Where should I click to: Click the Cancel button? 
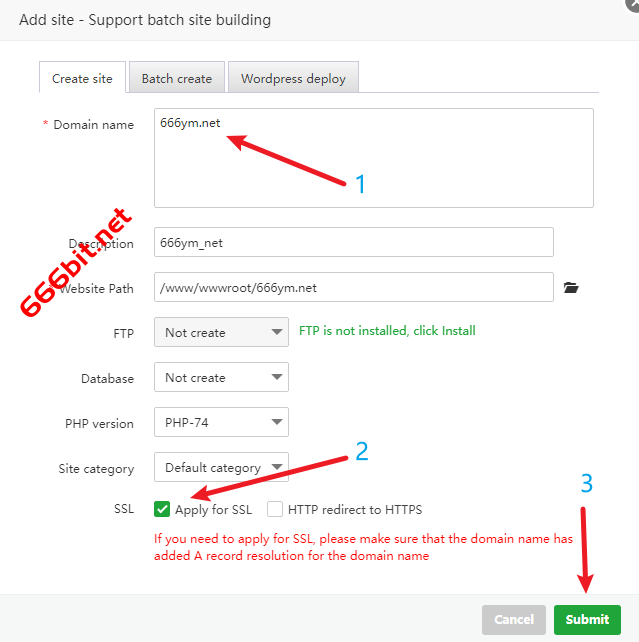[513, 619]
